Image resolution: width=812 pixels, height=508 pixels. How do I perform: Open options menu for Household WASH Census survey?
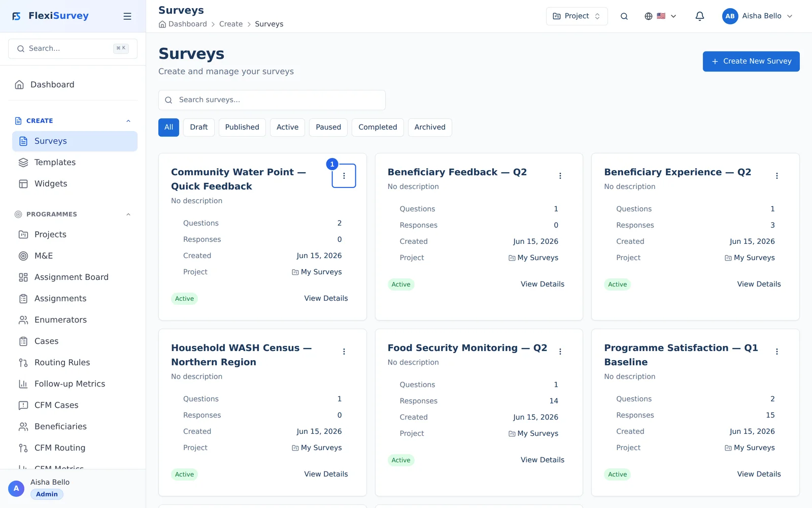point(344,352)
